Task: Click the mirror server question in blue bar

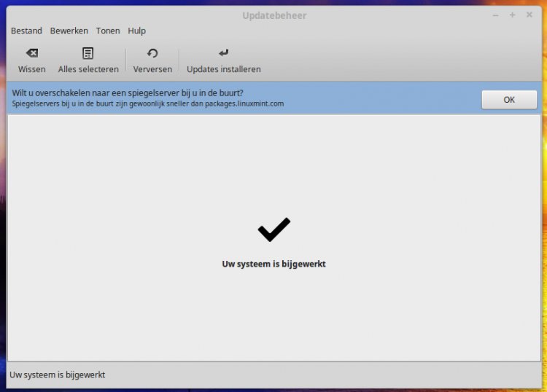Action: tap(128, 93)
